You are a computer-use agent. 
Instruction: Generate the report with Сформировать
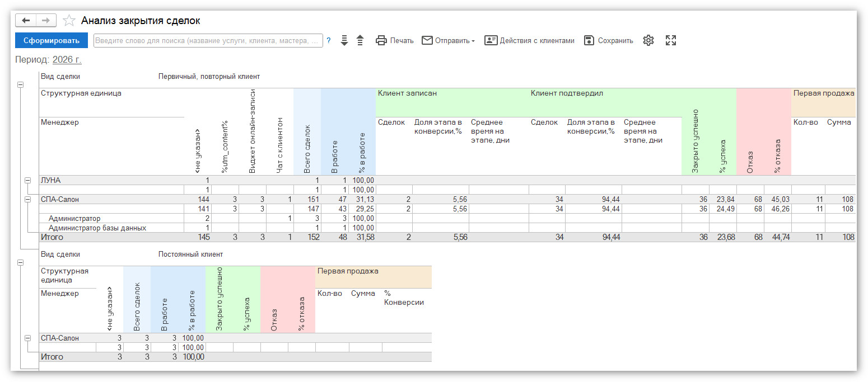click(x=52, y=40)
